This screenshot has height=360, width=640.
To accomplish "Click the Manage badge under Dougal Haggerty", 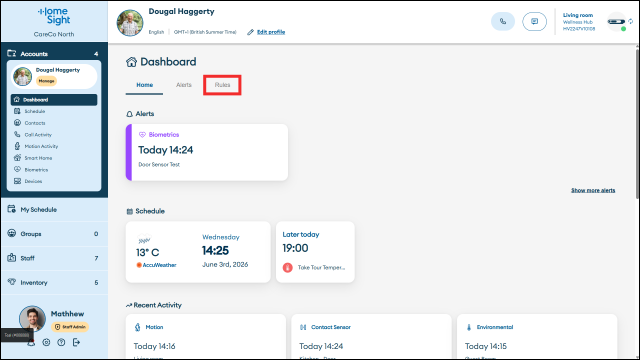I will (x=47, y=81).
